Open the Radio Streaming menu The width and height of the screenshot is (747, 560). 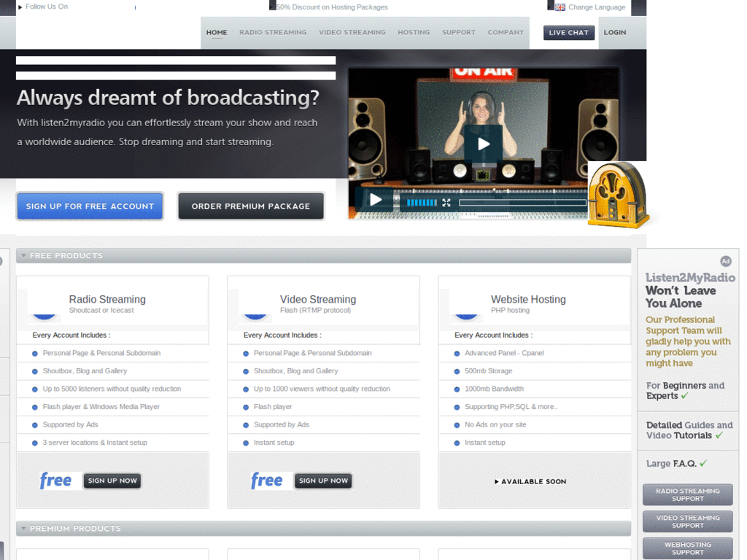tap(273, 32)
